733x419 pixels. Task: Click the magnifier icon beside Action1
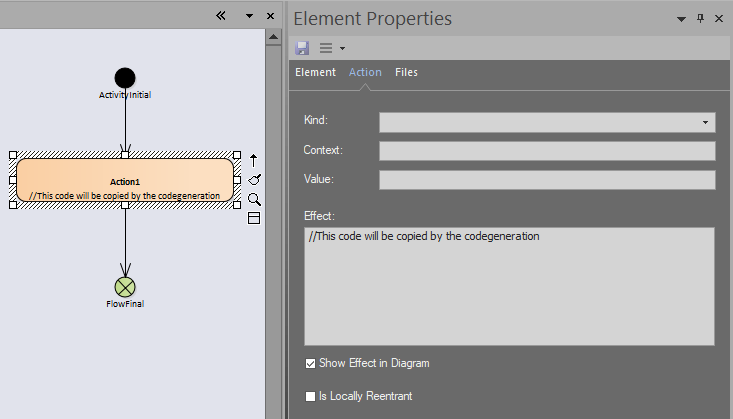pyautogui.click(x=254, y=199)
